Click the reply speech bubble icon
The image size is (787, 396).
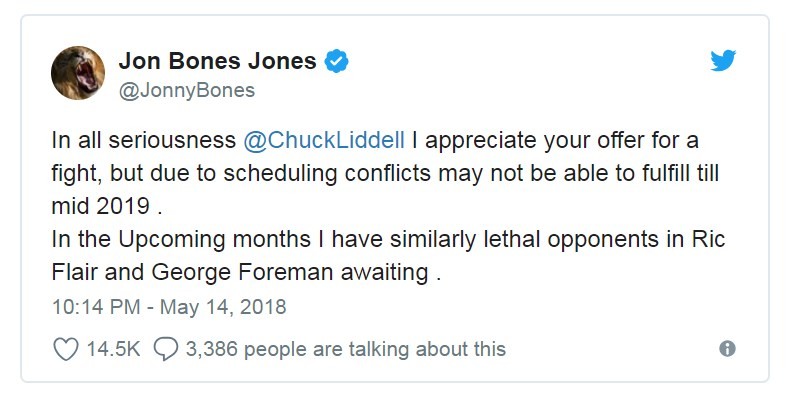pyautogui.click(x=166, y=349)
